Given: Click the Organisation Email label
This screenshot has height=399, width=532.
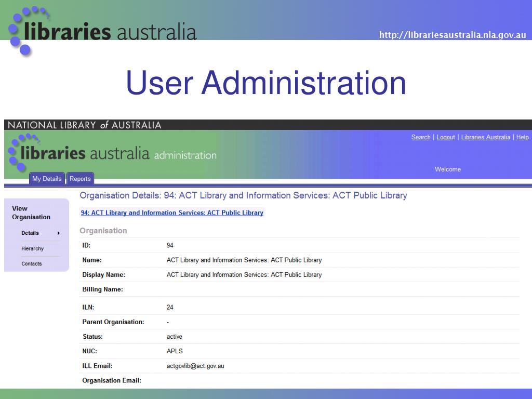Looking at the screenshot, I should point(112,380).
